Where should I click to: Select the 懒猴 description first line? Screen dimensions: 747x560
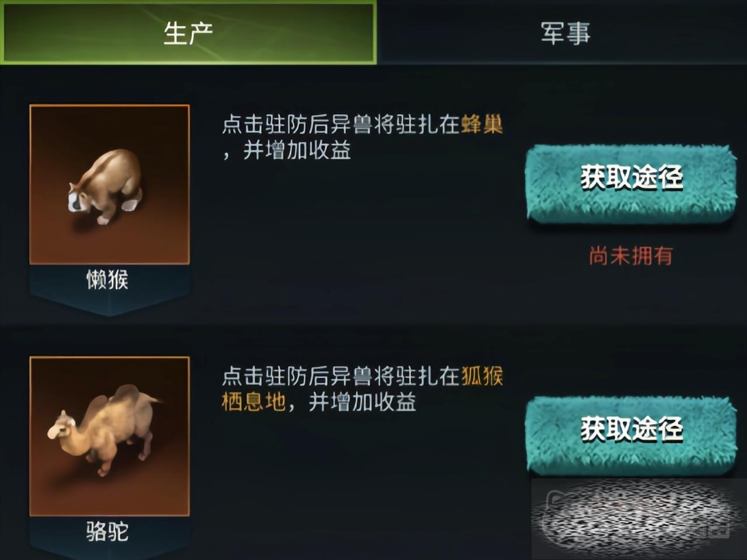click(x=362, y=125)
